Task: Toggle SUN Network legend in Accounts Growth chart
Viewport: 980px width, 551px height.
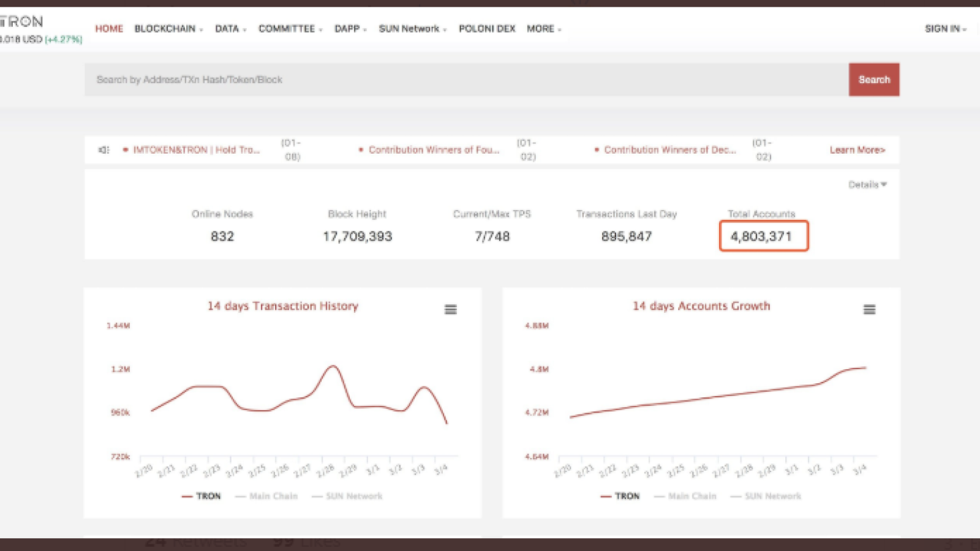Action: point(766,496)
